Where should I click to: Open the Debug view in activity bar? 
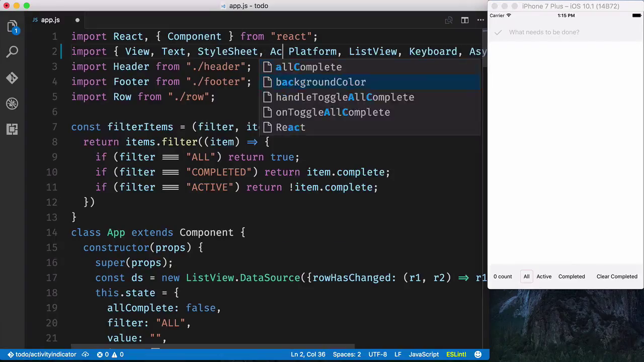click(13, 104)
